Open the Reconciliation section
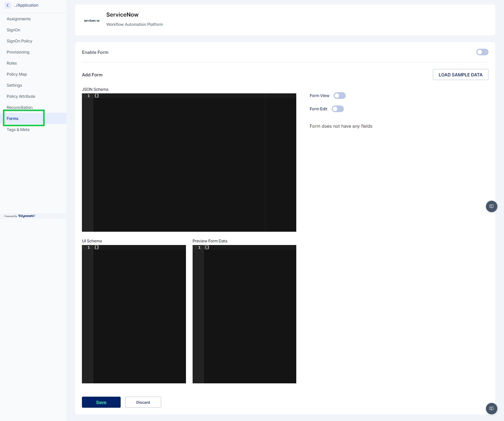The image size is (504, 421). (33, 107)
